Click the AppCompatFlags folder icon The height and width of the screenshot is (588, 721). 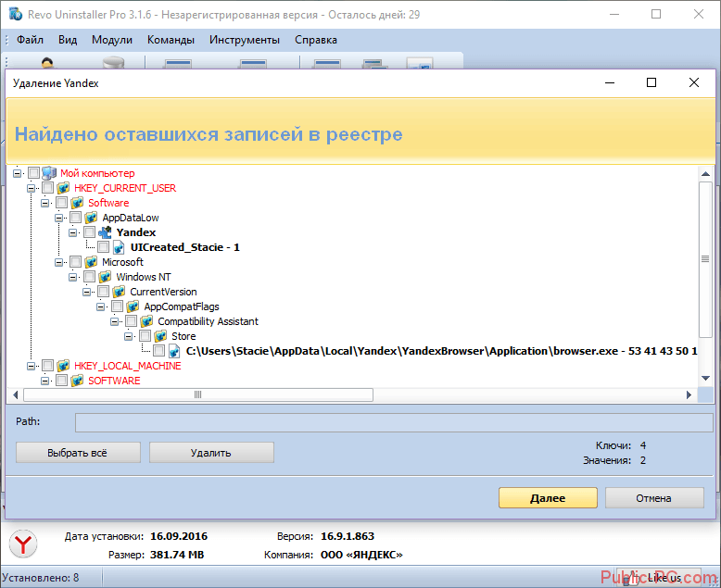[x=133, y=306]
